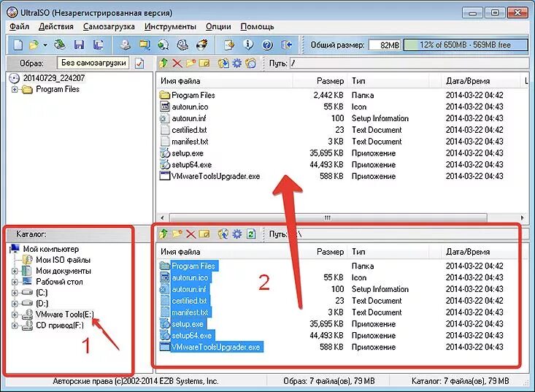Select image root 20140729_224207 in tree

[x=53, y=78]
